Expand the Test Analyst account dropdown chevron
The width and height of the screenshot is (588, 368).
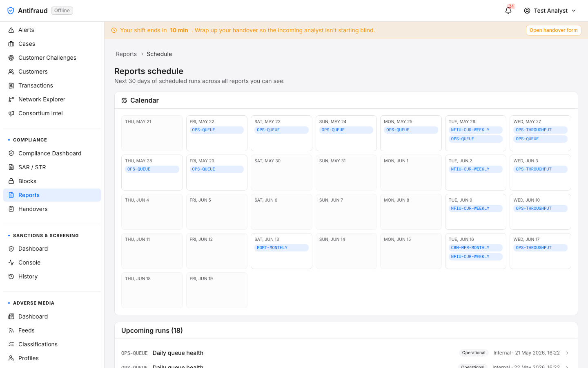574,11
